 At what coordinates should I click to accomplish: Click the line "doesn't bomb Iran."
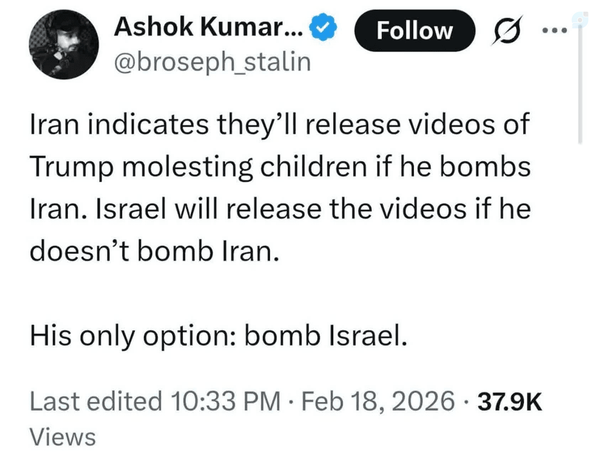point(149,254)
